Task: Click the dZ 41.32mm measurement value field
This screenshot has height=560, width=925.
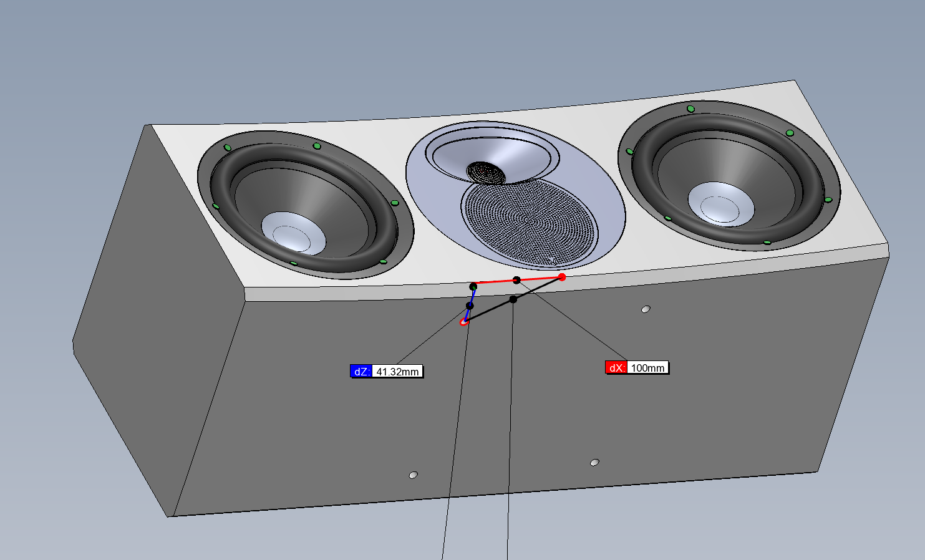Action: click(397, 372)
